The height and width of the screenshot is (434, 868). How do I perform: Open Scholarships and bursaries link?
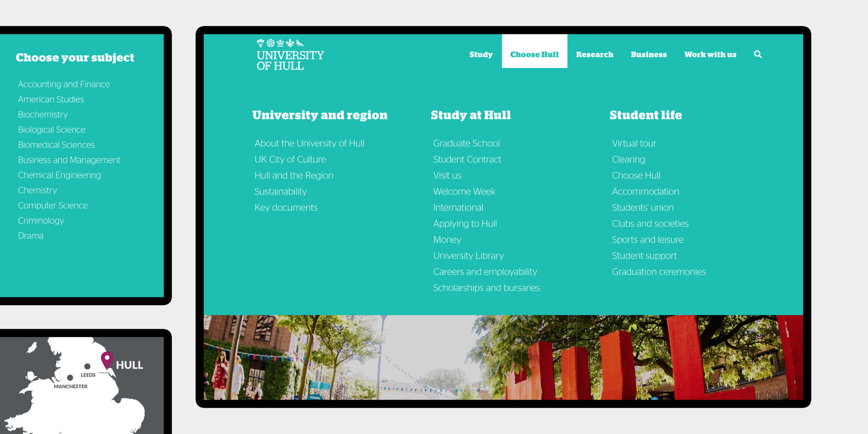pyautogui.click(x=486, y=288)
